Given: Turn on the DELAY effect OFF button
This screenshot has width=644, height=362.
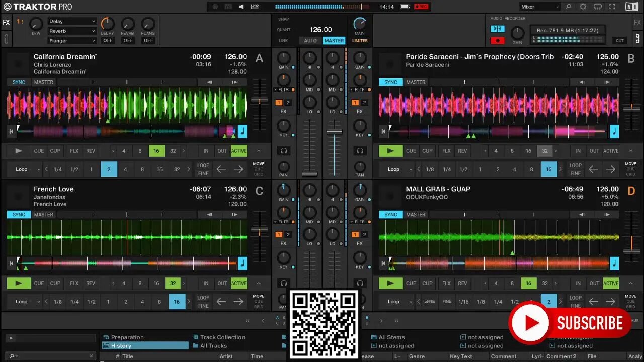Looking at the screenshot, I should (x=108, y=40).
